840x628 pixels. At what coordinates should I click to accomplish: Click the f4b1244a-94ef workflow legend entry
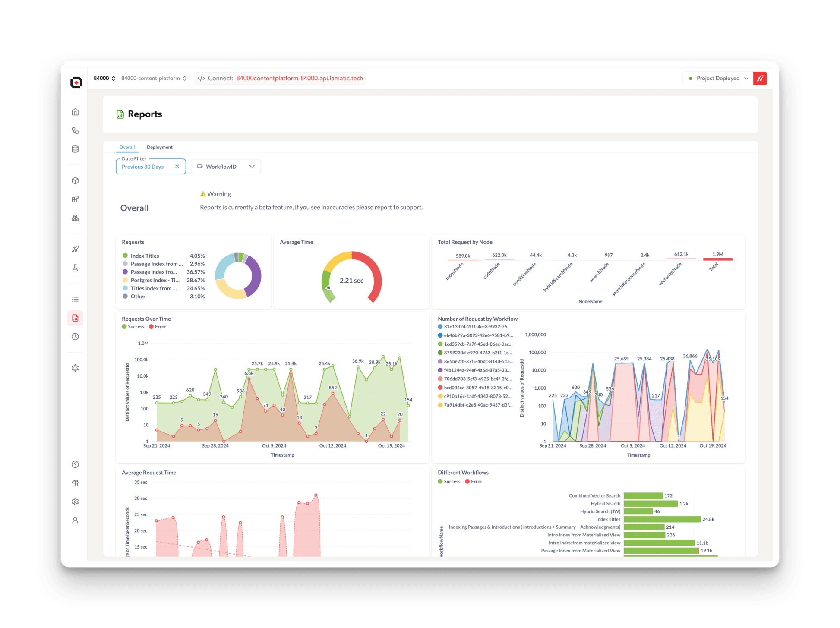[475, 370]
